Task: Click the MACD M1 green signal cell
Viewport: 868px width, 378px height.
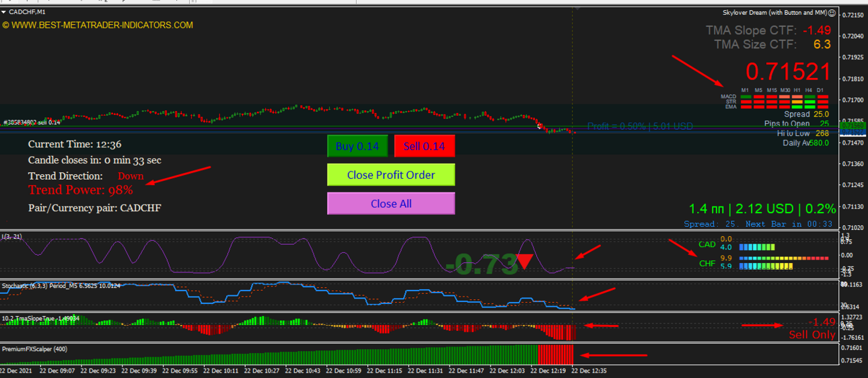Action: click(745, 97)
